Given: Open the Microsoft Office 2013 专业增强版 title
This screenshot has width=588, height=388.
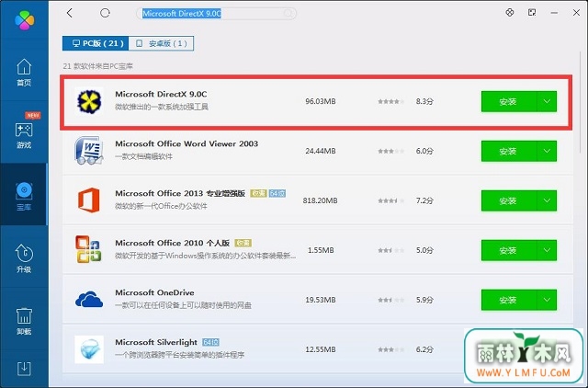Looking at the screenshot, I should (x=180, y=193).
